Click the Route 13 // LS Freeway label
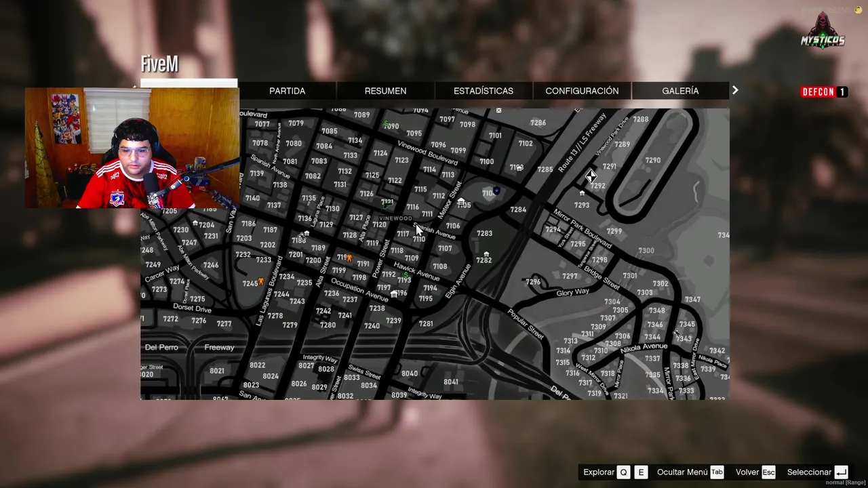Screen dimensions: 868x488 pos(583,144)
